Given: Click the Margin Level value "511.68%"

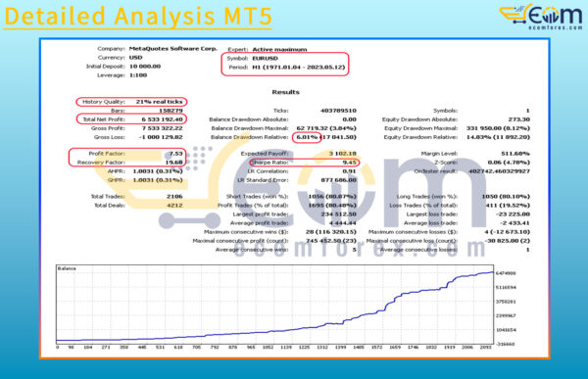Looking at the screenshot, I should (x=515, y=154).
